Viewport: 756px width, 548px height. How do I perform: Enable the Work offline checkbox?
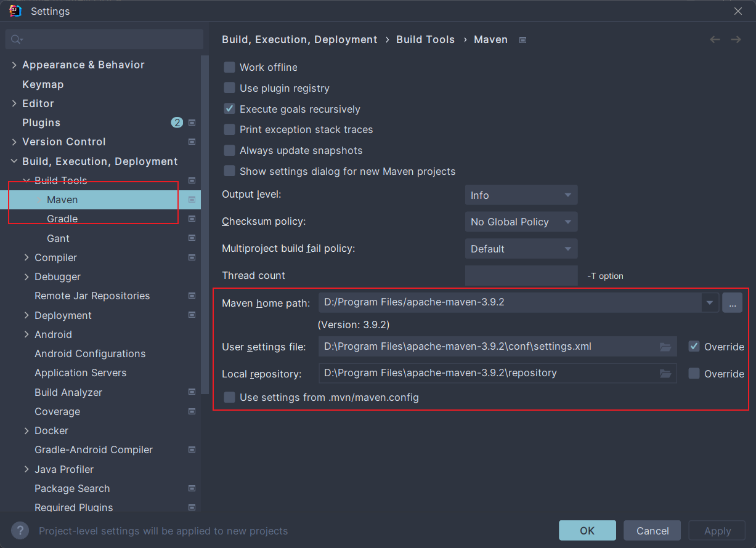click(x=230, y=67)
